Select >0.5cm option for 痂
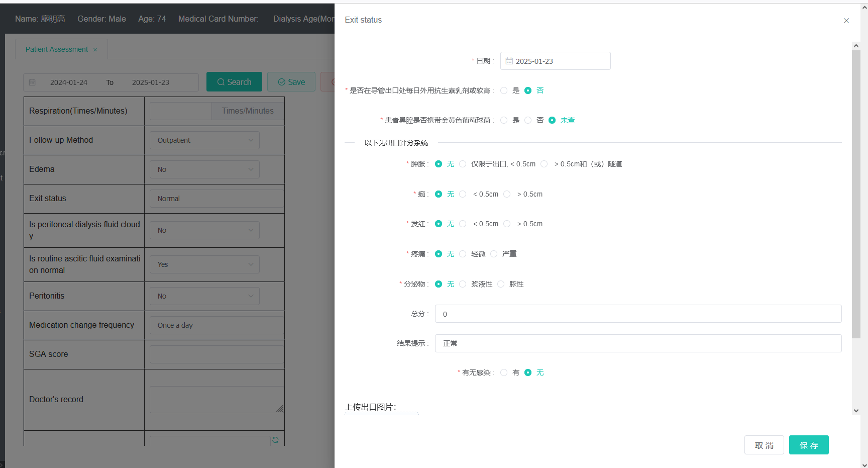This screenshot has width=868, height=468. [507, 194]
